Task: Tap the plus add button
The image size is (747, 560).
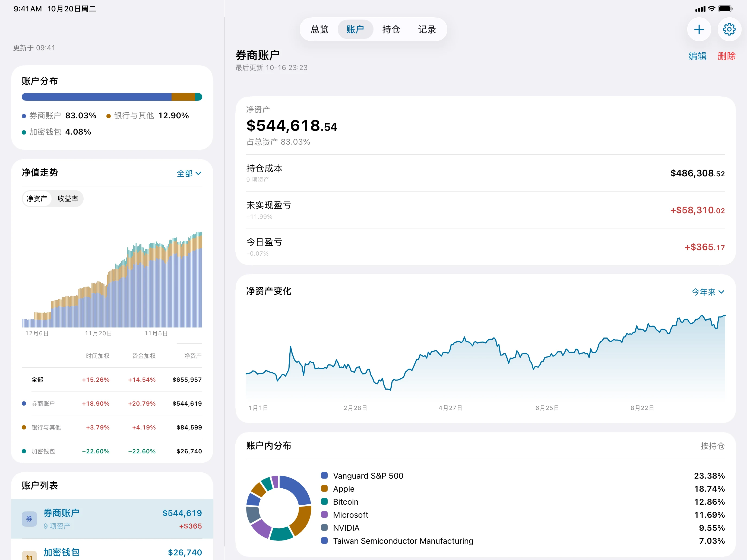Action: [699, 30]
